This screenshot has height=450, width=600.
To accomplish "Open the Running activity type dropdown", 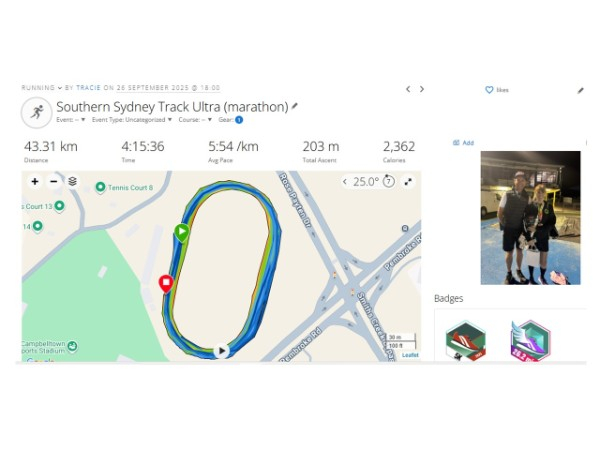I will 41,88.
